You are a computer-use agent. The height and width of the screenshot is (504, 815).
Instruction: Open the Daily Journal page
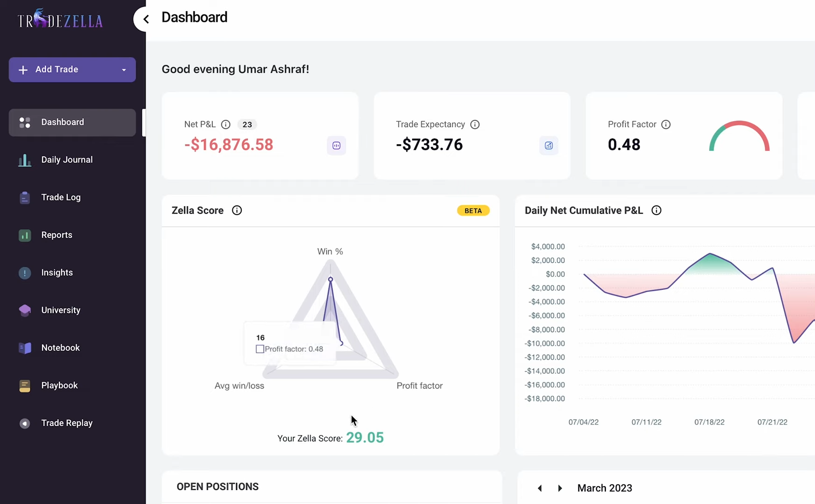click(x=67, y=160)
